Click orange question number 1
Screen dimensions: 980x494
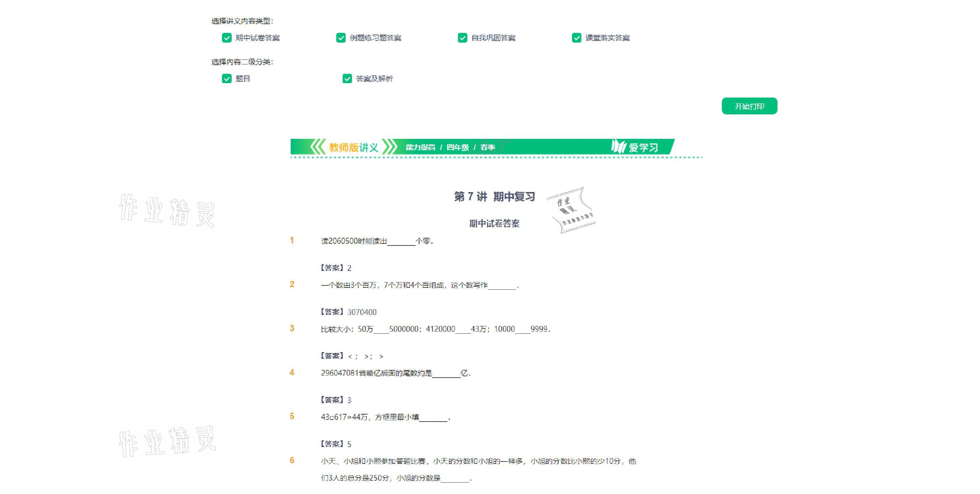(x=292, y=240)
